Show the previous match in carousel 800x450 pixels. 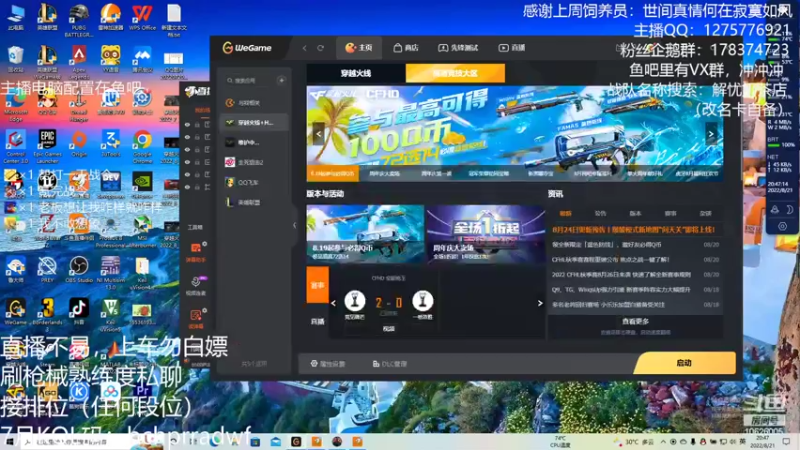334,303
